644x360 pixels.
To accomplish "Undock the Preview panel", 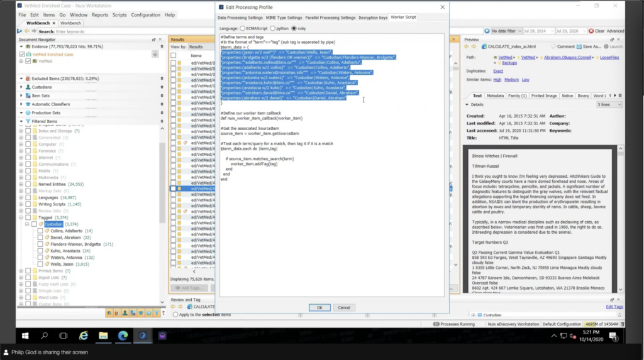I will (612, 40).
